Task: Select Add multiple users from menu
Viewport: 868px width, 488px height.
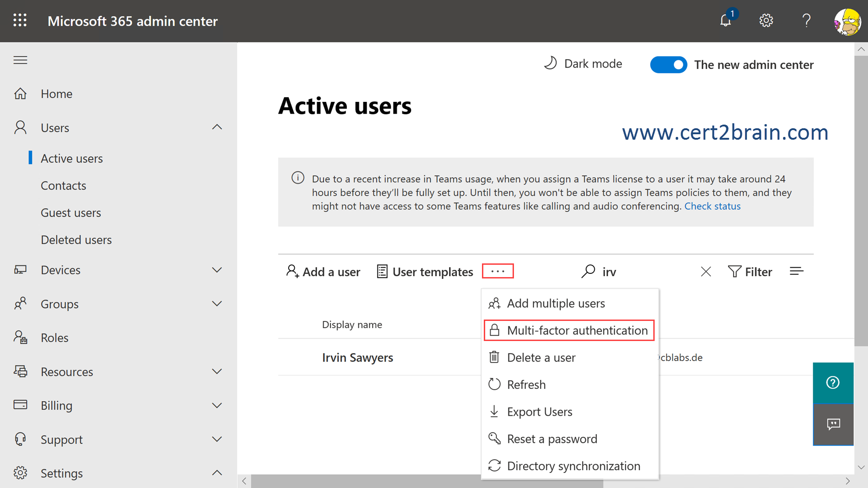Action: click(570, 303)
